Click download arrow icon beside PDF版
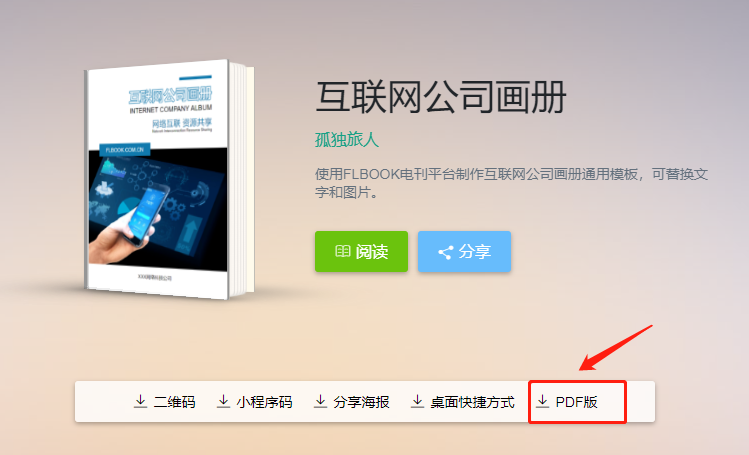 pos(542,402)
